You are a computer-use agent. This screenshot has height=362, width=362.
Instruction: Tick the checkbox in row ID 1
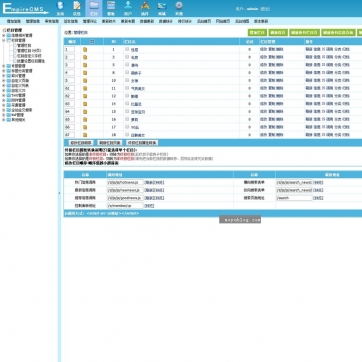tap(127, 49)
